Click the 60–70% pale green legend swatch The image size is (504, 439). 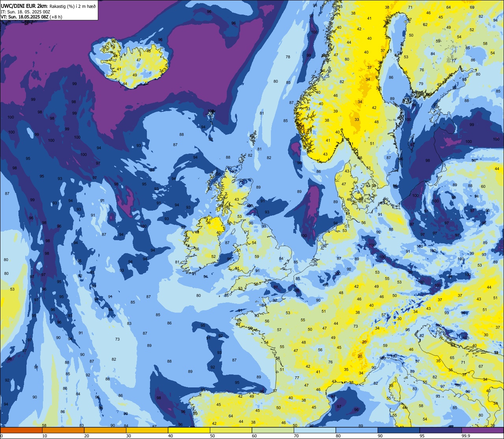[273, 430]
